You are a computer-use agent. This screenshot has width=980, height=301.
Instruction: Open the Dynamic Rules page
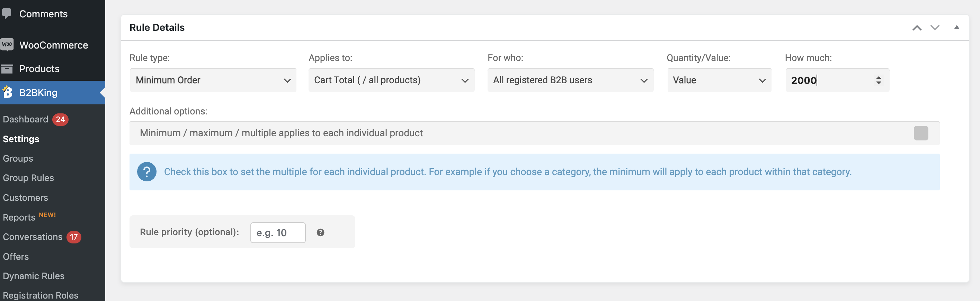[34, 276]
